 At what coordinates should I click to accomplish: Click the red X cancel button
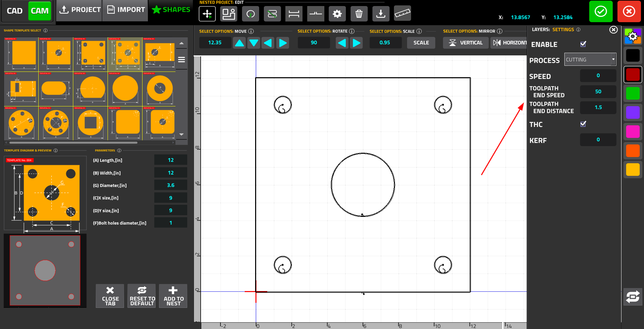tap(629, 11)
